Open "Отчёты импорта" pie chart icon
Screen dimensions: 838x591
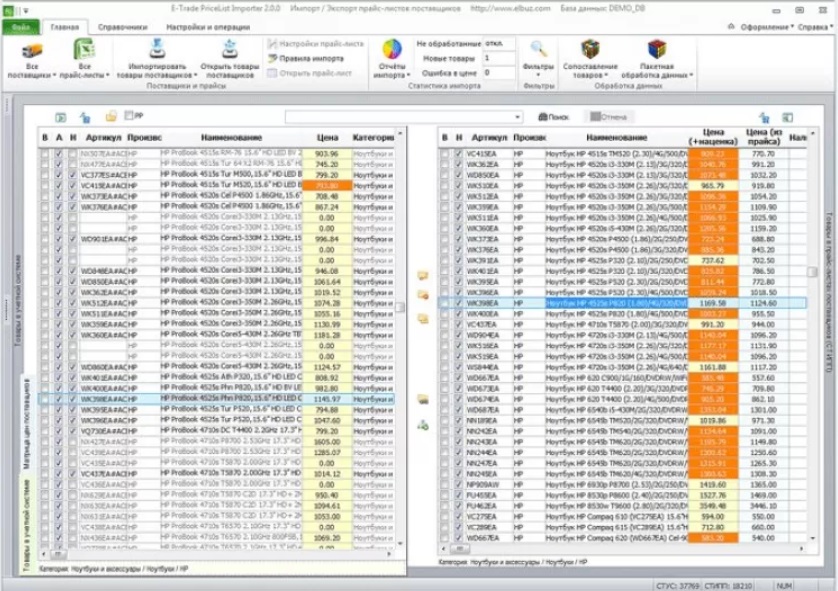392,52
